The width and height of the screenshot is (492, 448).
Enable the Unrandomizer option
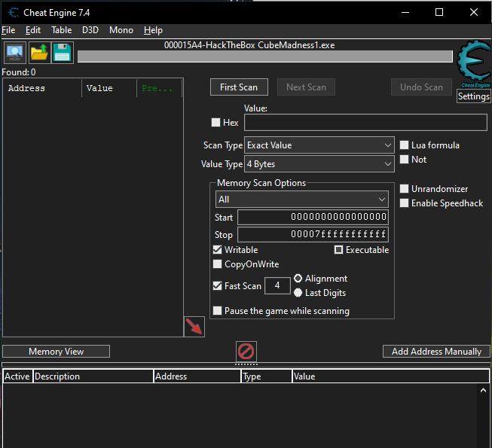click(404, 189)
